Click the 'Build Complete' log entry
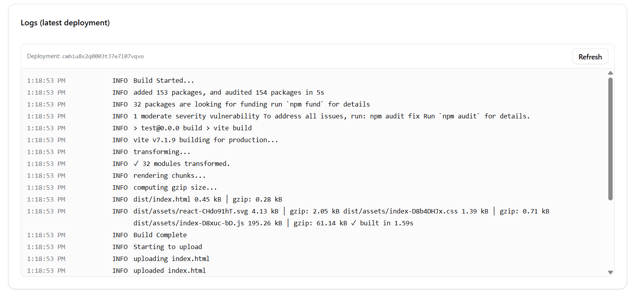The height and width of the screenshot is (297, 644). click(x=160, y=235)
